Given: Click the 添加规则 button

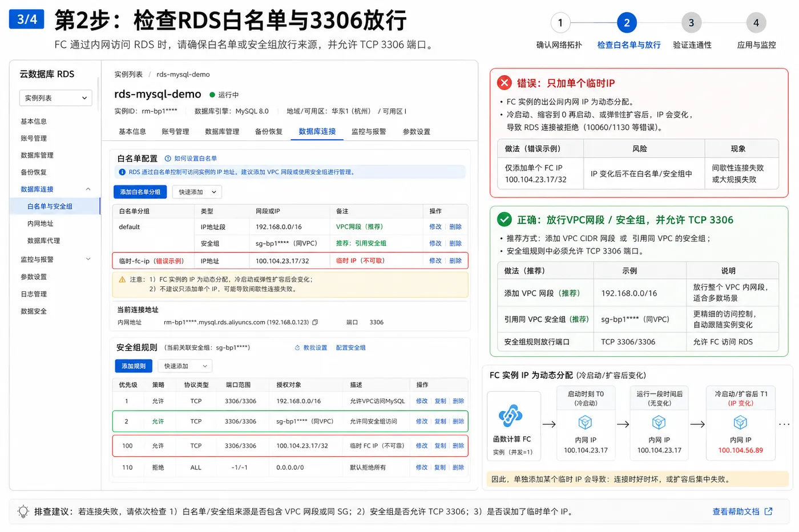Looking at the screenshot, I should 134,366.
